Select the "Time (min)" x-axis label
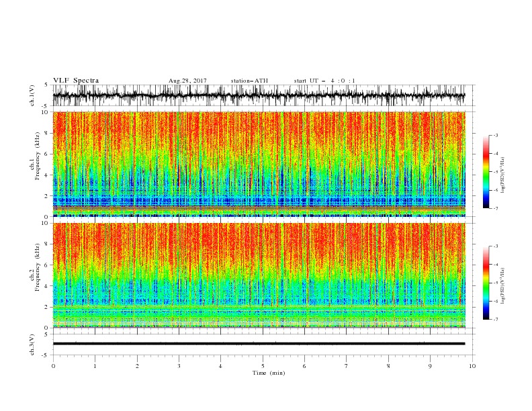The image size is (532, 411). [269, 373]
